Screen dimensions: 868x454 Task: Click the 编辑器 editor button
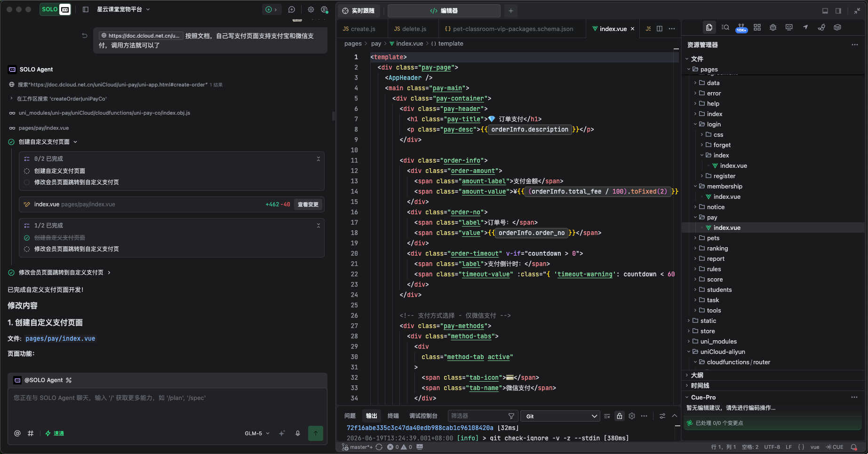point(444,10)
